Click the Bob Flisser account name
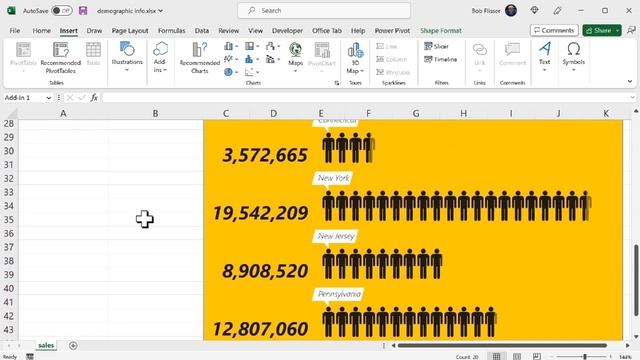640x360 pixels. click(x=486, y=11)
